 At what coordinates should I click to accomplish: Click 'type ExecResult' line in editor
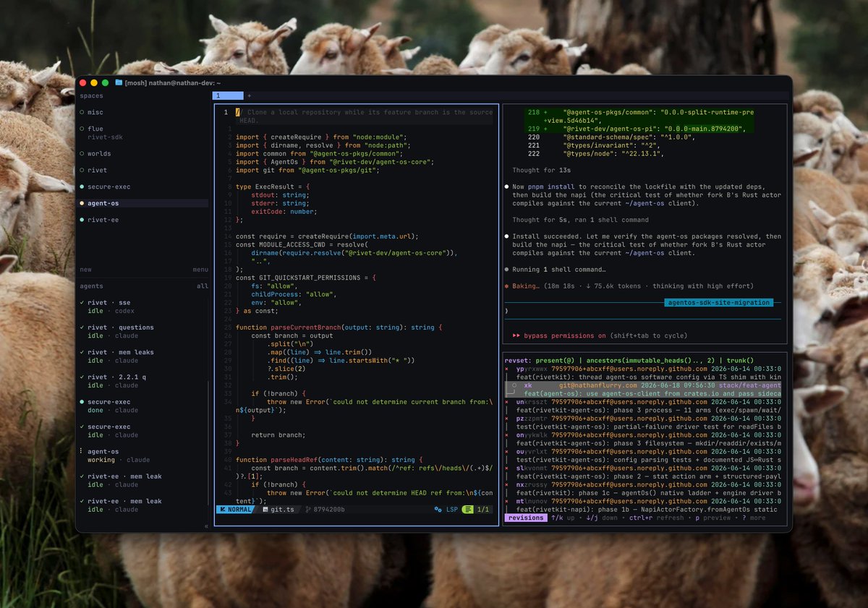click(x=273, y=187)
